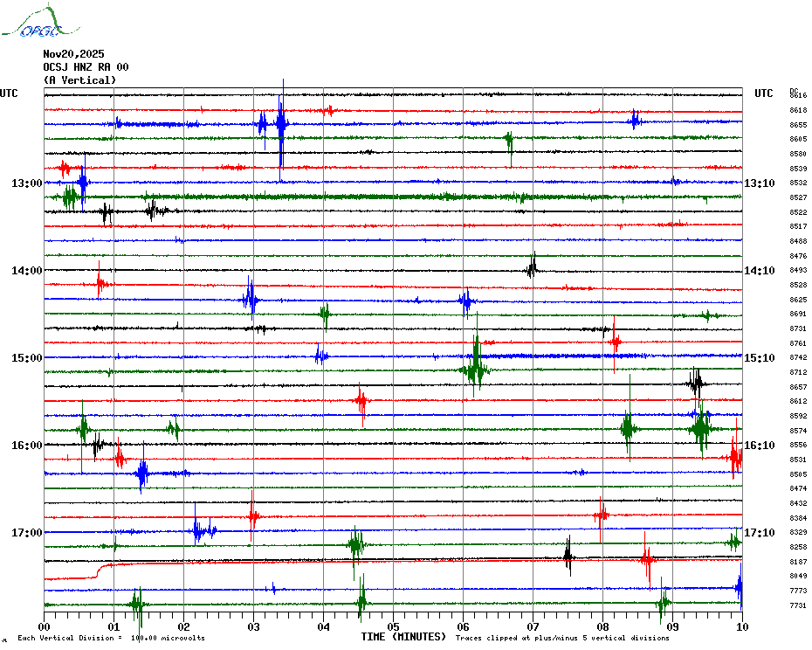
Task: Click the 17:10 end-time label
Action: 760,533
